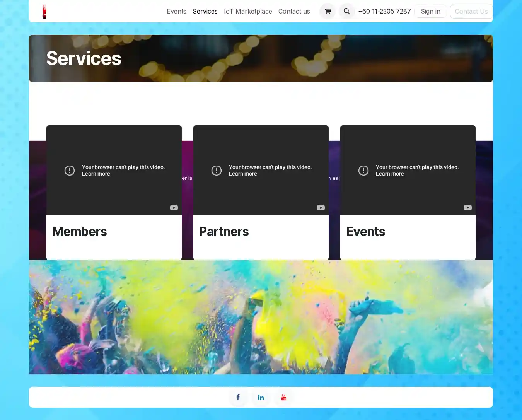Screen dimensions: 522x420
Task: Click the +60 11-2305 7287 phone number
Action: [x=384, y=12]
